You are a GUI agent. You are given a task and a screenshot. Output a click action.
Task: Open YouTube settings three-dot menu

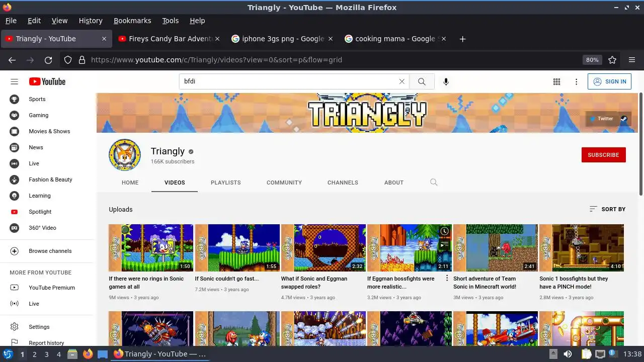pyautogui.click(x=577, y=81)
